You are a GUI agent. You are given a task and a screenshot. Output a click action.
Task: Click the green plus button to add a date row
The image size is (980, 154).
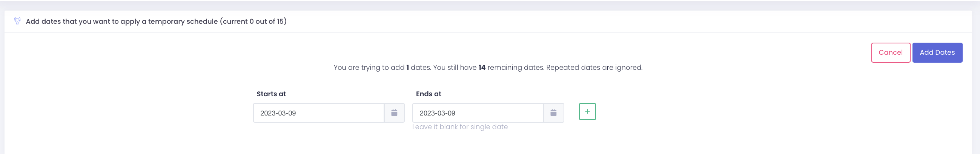coord(587,112)
